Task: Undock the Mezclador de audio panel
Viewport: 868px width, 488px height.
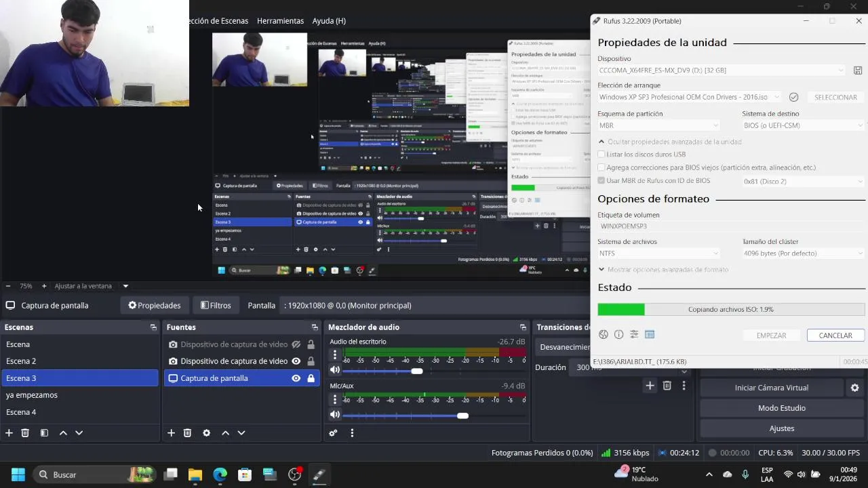Action: (523, 327)
